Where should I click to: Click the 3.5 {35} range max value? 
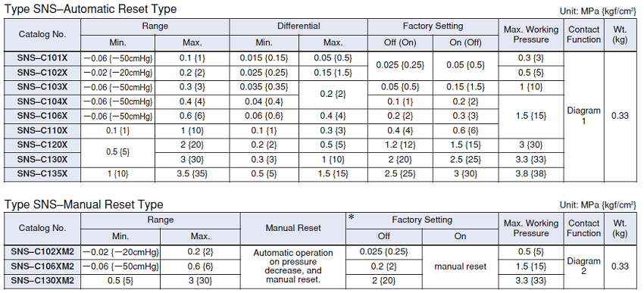point(192,174)
